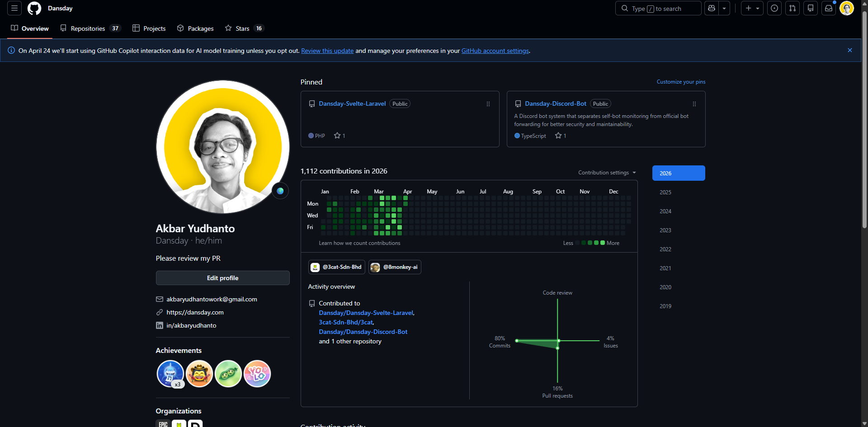Grab the drag handle on Dansday-Discord-Bot pin
This screenshot has width=868, height=427.
coord(694,104)
